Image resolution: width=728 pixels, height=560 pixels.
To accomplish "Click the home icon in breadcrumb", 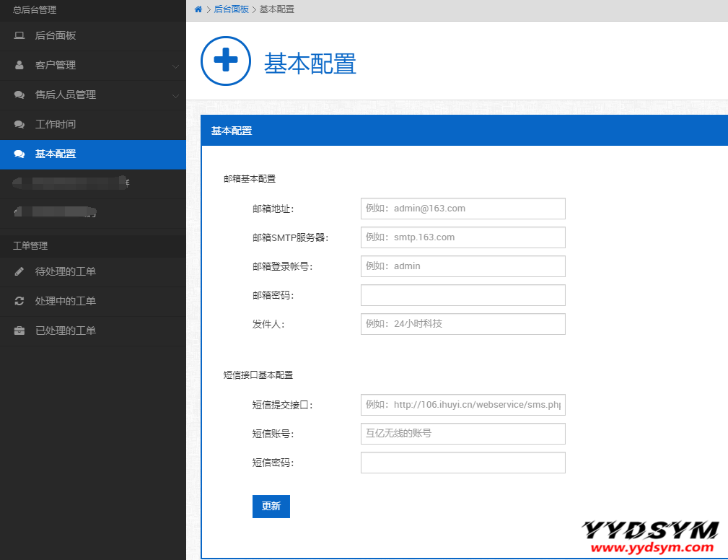I will pyautogui.click(x=198, y=9).
